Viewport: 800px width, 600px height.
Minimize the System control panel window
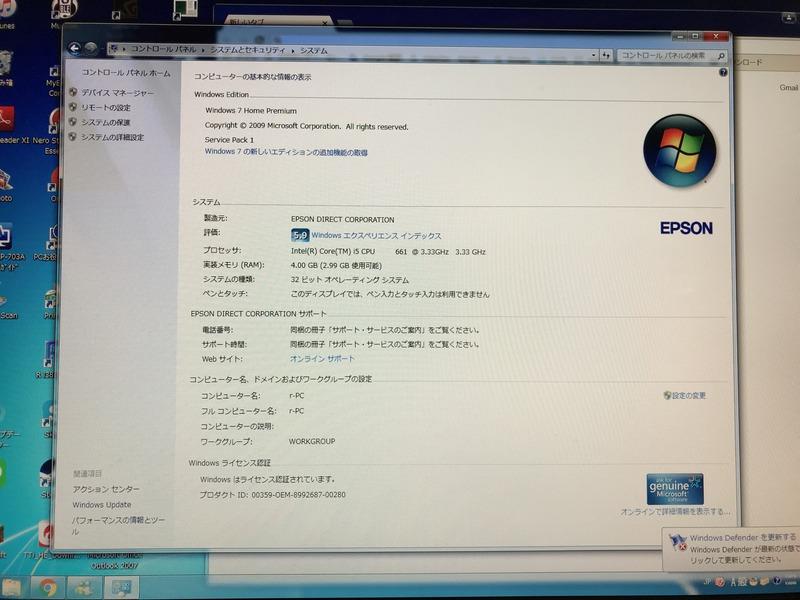click(680, 37)
